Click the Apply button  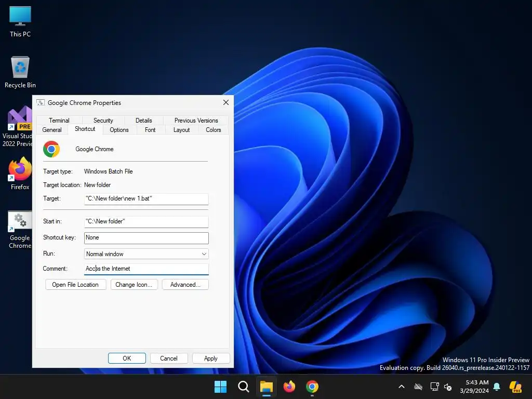coord(211,358)
